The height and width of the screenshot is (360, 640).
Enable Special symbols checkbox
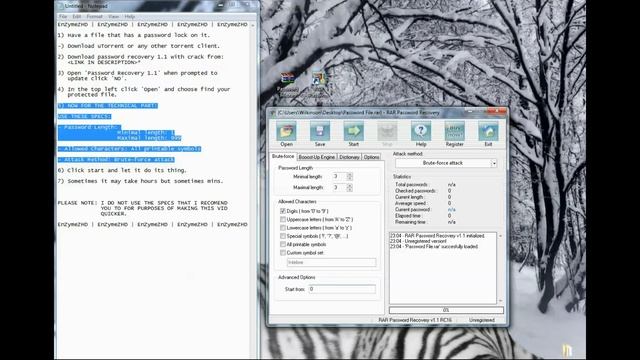282,236
